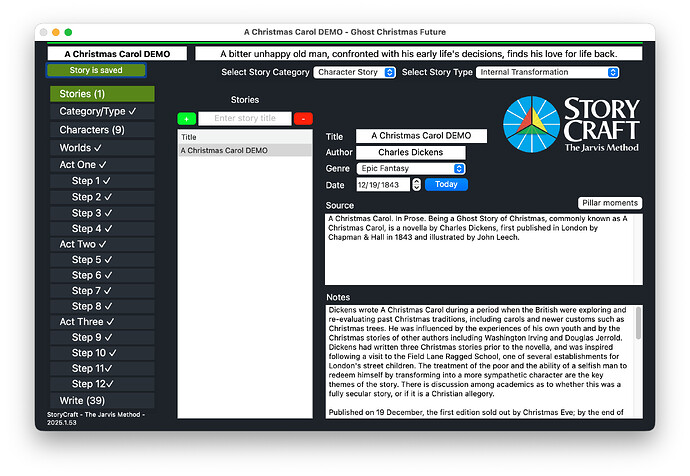The image size is (690, 476).
Task: Expand the Genre dropdown
Action: [410, 169]
